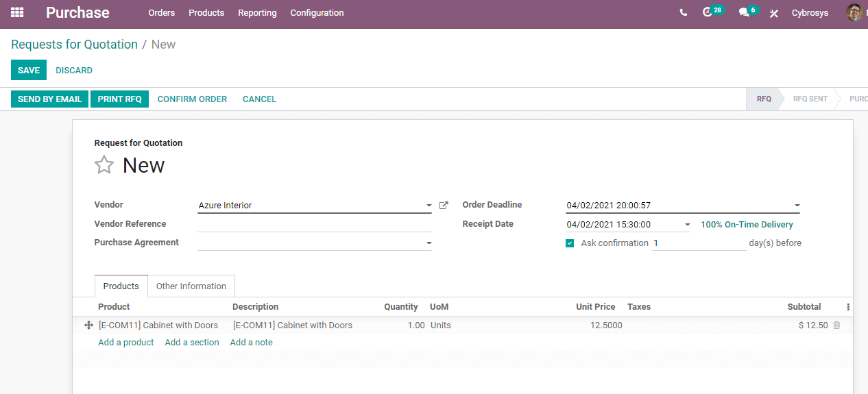
Task: Open the Receipt Date picker arrow
Action: [688, 225]
